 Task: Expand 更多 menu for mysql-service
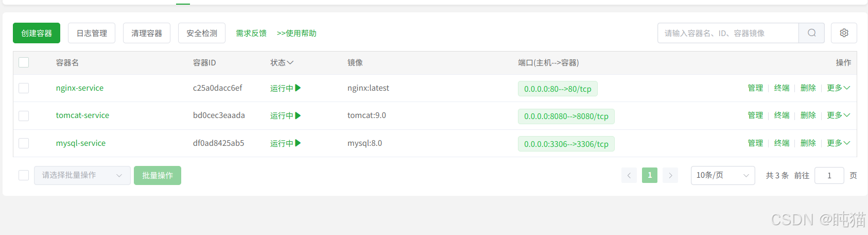coord(838,143)
